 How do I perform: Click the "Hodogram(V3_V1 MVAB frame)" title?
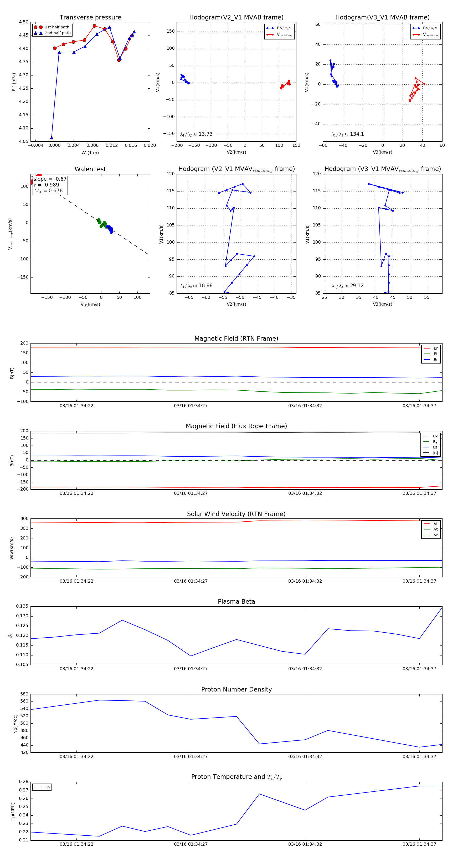pyautogui.click(x=382, y=18)
